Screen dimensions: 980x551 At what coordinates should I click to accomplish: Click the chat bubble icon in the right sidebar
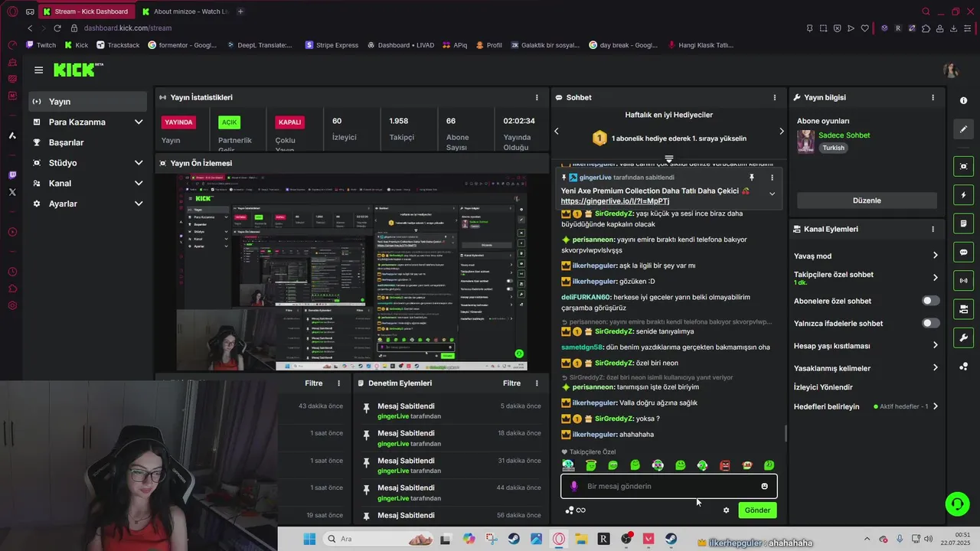coord(963,252)
